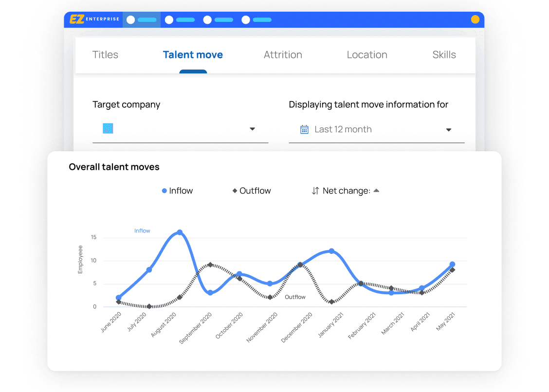Click the Outflow diamond legend marker
Screen dimensions: 549x392
[235, 190]
